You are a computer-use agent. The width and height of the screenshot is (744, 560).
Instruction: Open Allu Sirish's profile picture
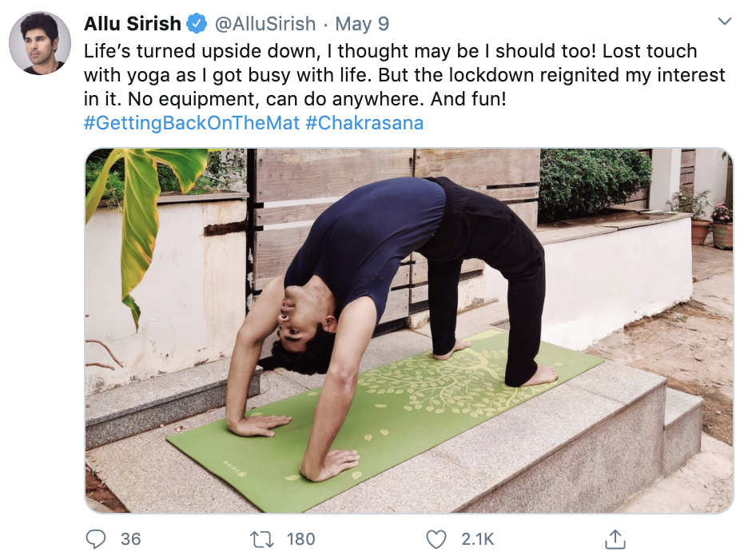40,43
